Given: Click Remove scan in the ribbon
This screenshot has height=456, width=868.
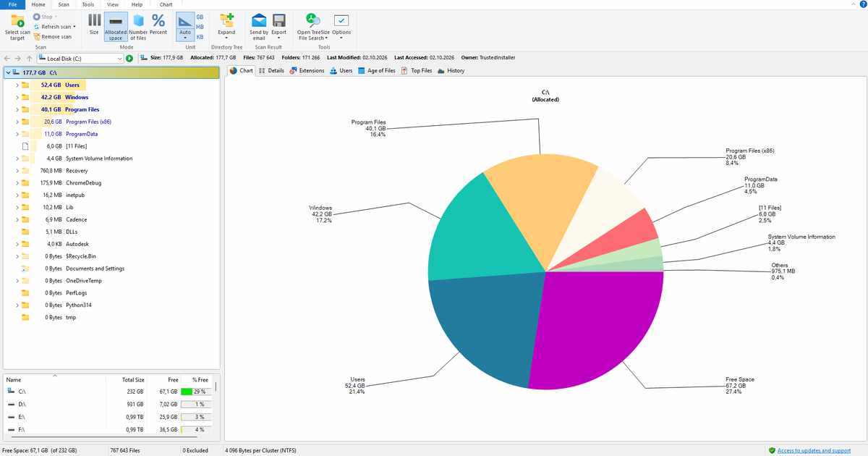Looking at the screenshot, I should tap(51, 37).
